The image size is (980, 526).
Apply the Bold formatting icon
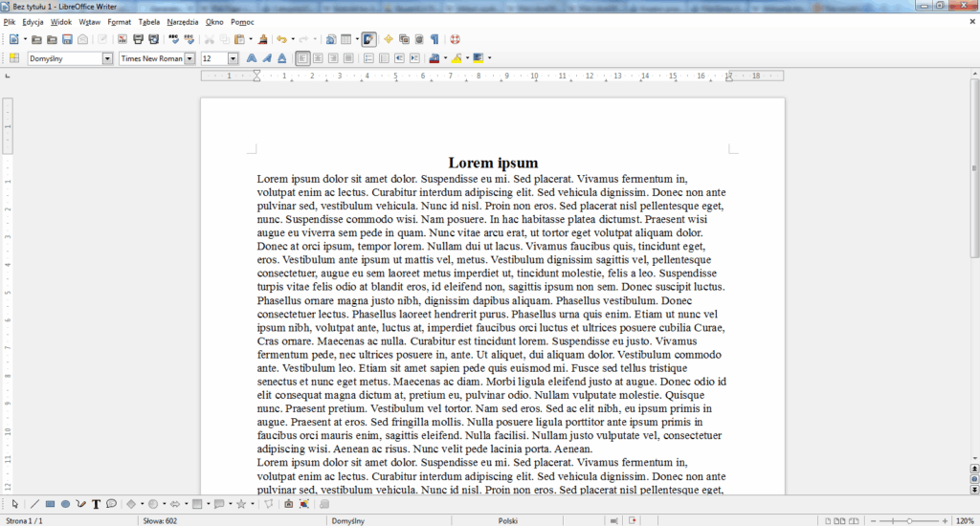(252, 58)
